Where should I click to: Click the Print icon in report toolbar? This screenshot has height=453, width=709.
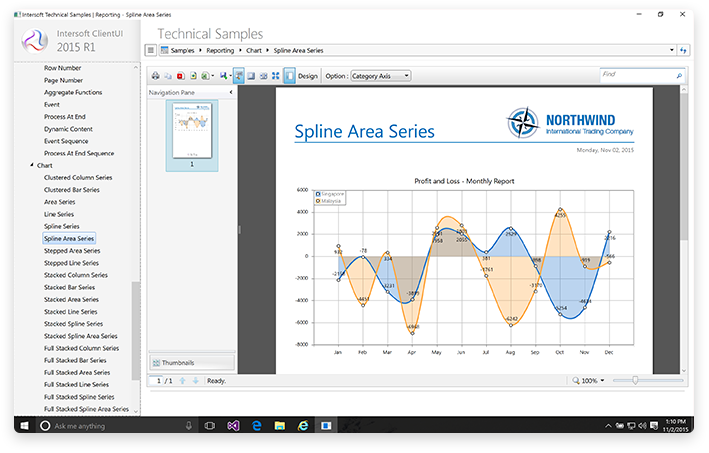[x=155, y=76]
